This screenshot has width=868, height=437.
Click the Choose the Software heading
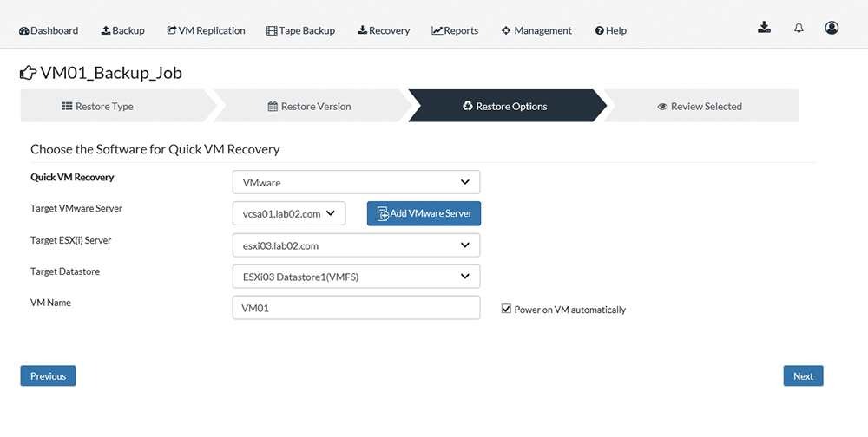155,149
